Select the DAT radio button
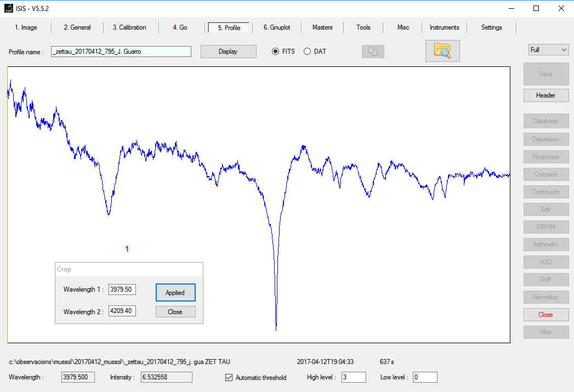574x392 pixels. click(x=307, y=52)
